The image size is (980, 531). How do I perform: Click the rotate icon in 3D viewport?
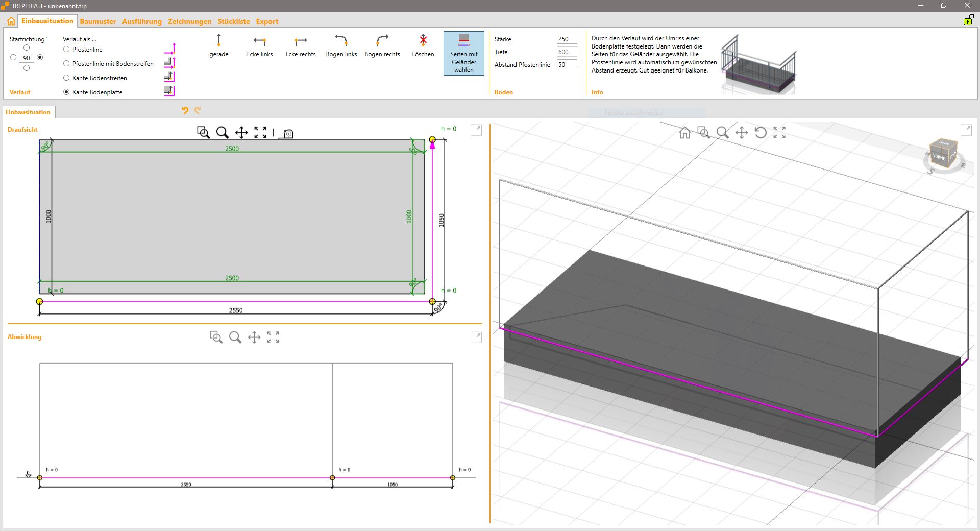pyautogui.click(x=761, y=133)
